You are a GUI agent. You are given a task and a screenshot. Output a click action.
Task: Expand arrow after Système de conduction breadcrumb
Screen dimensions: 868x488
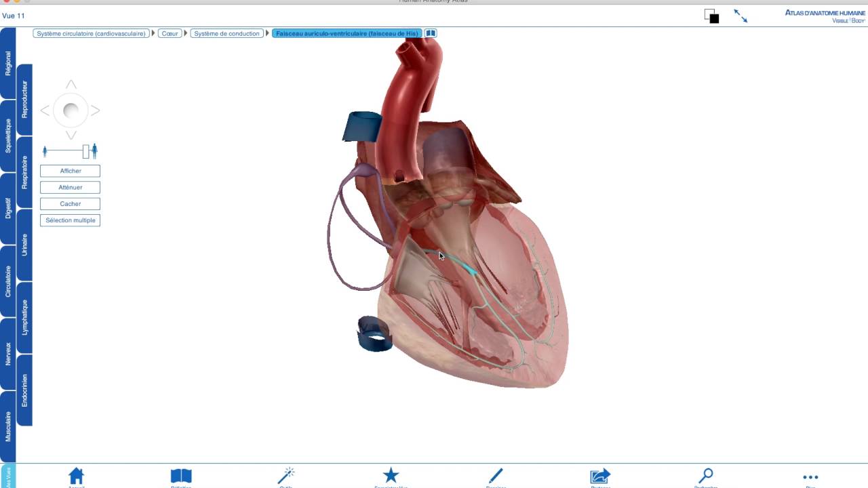tap(268, 33)
